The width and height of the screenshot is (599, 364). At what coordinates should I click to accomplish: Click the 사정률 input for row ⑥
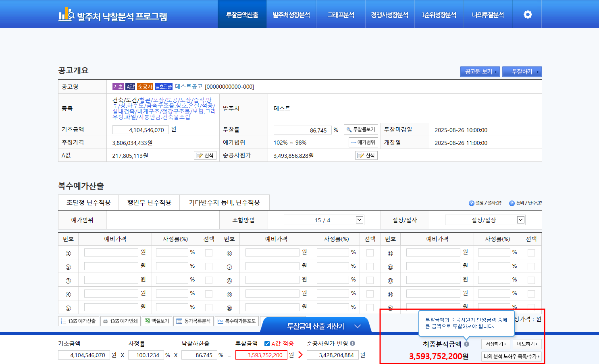click(333, 252)
